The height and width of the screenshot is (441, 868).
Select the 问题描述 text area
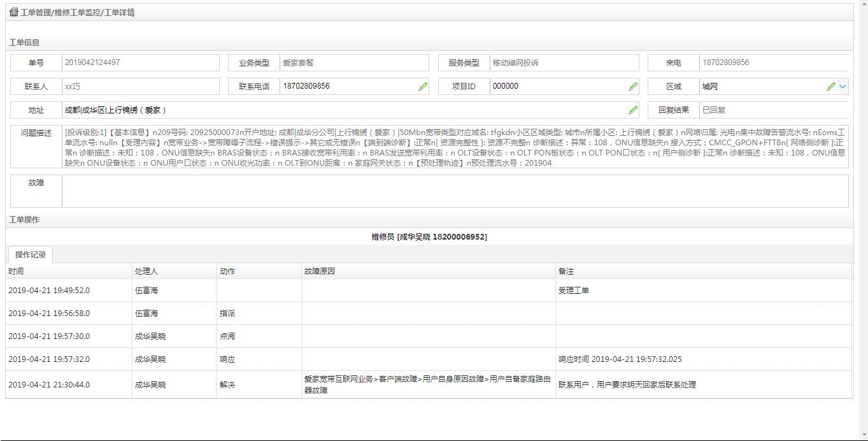455,147
